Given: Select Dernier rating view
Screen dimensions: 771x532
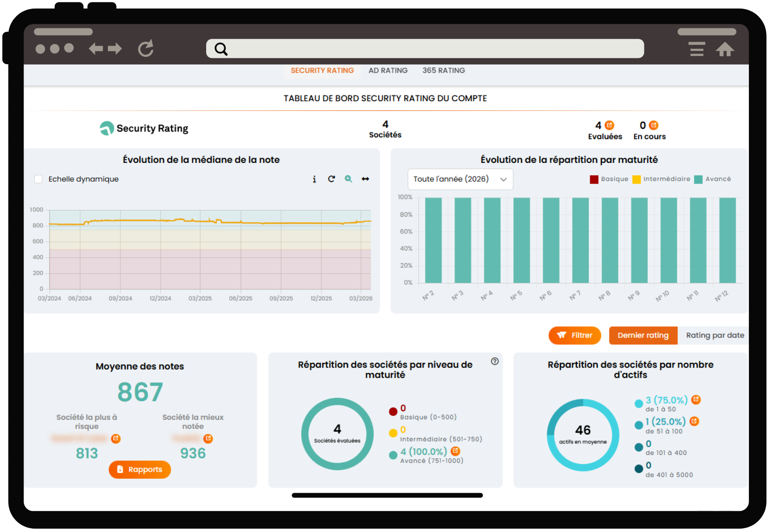Looking at the screenshot, I should coord(643,335).
